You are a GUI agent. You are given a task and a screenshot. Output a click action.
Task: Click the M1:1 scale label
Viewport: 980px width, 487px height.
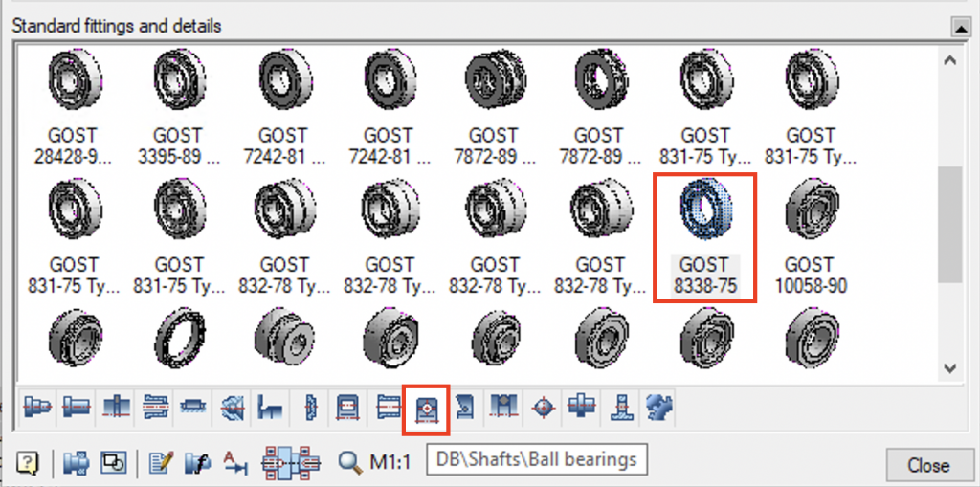point(390,463)
